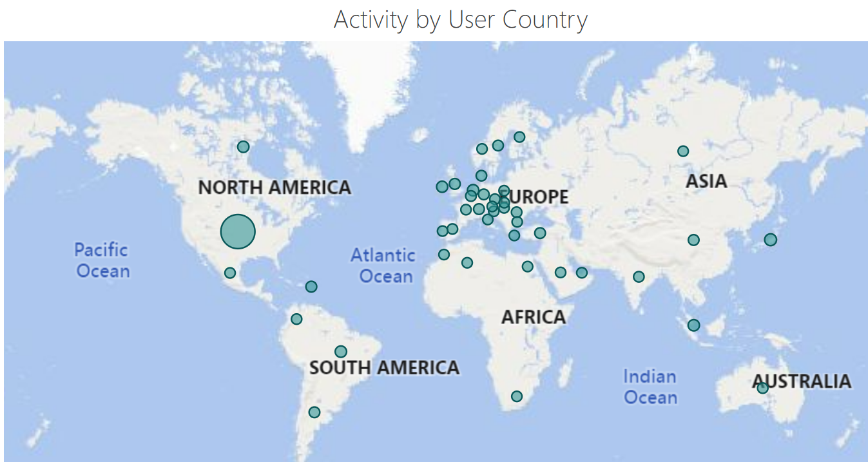
Task: Click the NORTH AMERICA map label
Action: coord(275,188)
